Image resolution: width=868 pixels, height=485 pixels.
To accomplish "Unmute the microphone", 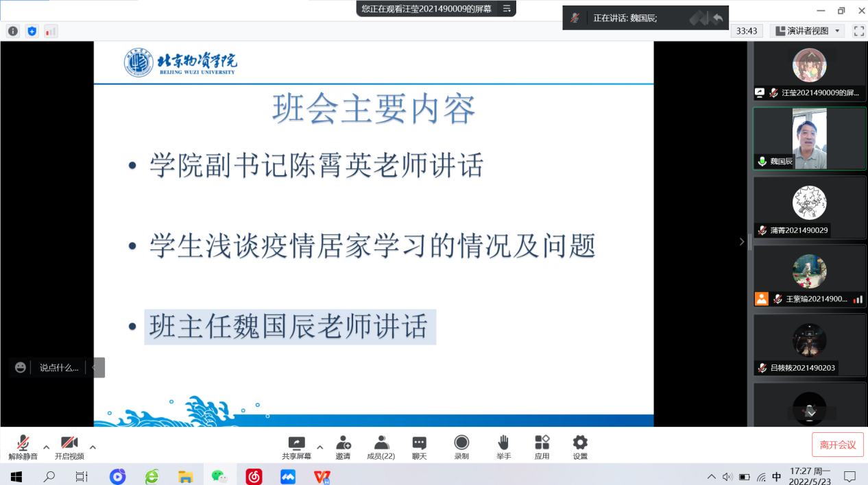I will coord(23,446).
